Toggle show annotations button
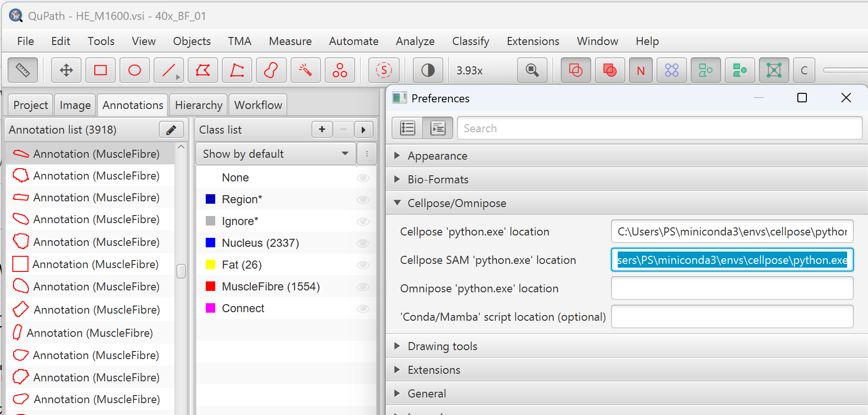 pos(576,71)
